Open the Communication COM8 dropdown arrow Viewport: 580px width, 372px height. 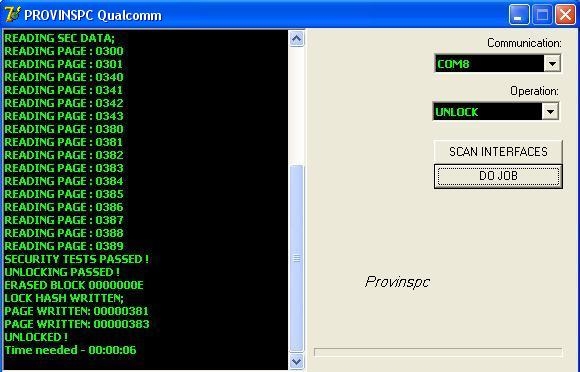tap(552, 64)
